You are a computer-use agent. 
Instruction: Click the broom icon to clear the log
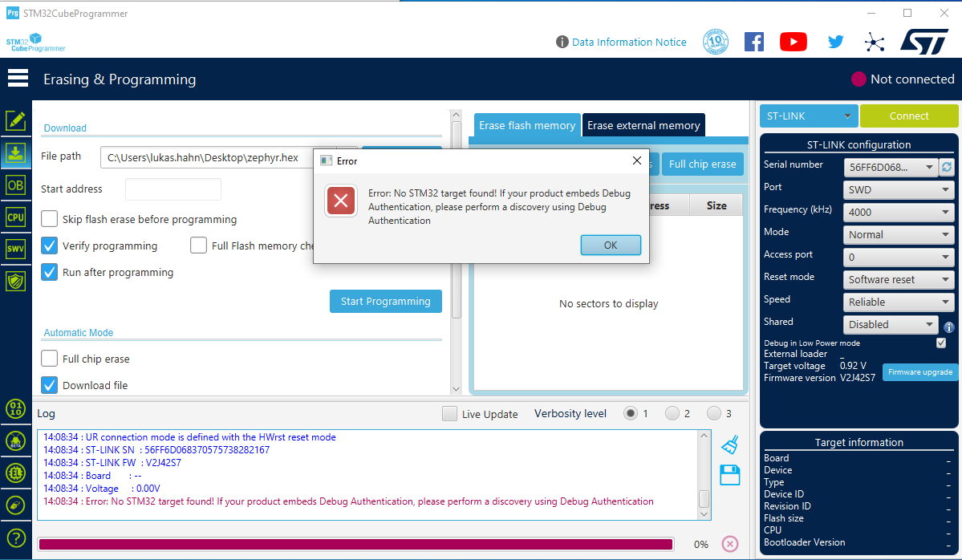pos(729,444)
